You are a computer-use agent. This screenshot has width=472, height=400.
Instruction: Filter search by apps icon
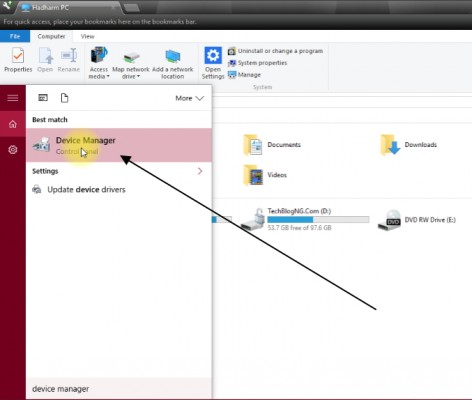tap(43, 98)
